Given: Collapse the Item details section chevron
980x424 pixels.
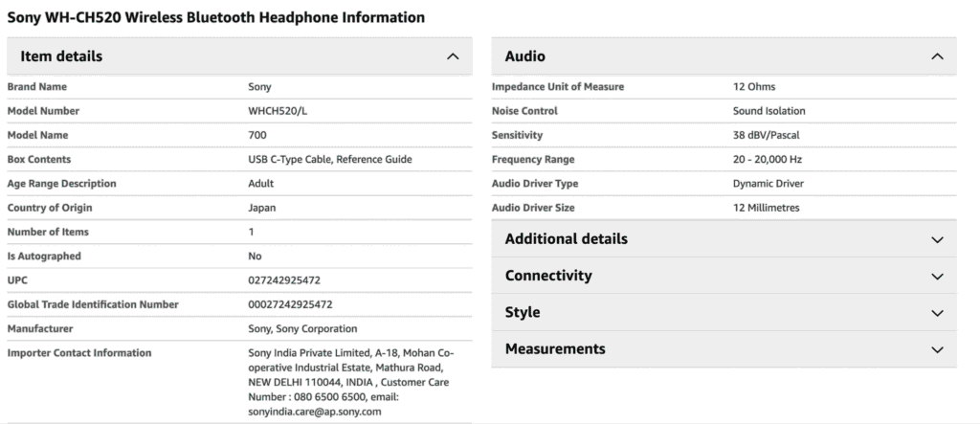Looking at the screenshot, I should (453, 56).
